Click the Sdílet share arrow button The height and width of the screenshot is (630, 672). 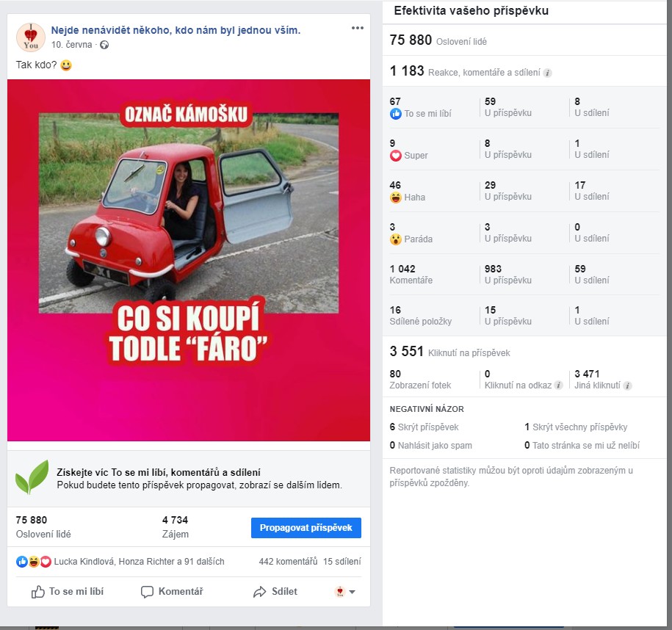click(275, 591)
